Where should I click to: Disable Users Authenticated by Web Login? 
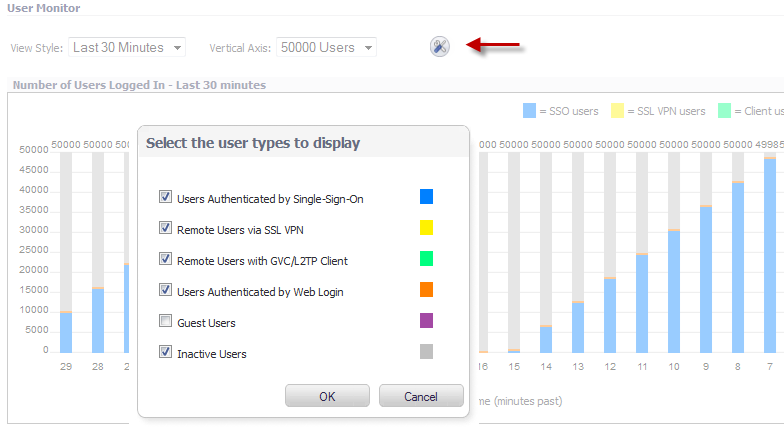pyautogui.click(x=166, y=290)
